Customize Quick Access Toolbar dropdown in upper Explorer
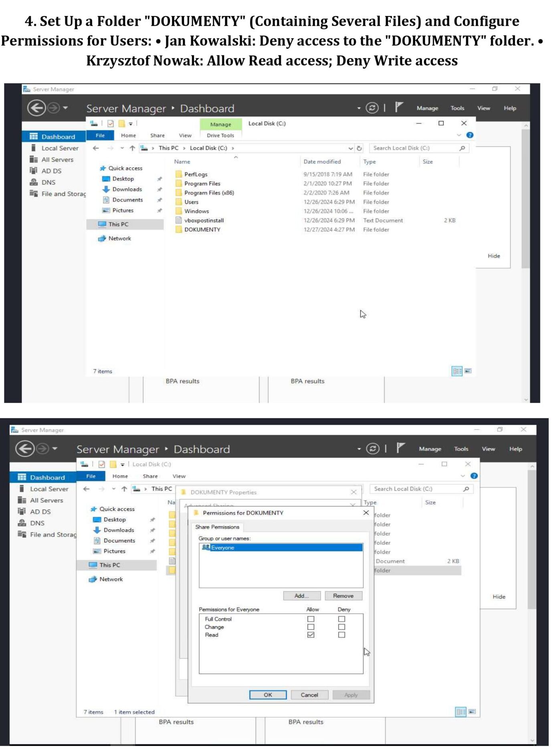 click(131, 124)
